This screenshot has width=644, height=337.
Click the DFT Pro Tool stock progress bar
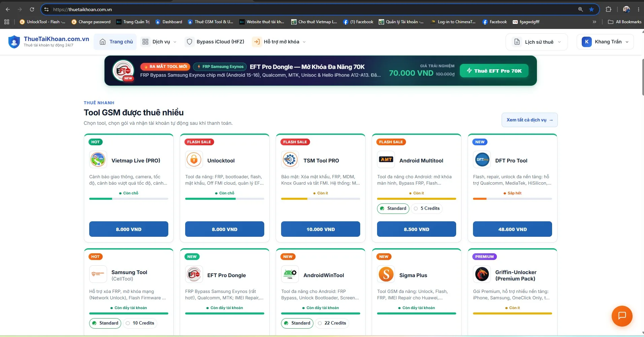pos(512,199)
